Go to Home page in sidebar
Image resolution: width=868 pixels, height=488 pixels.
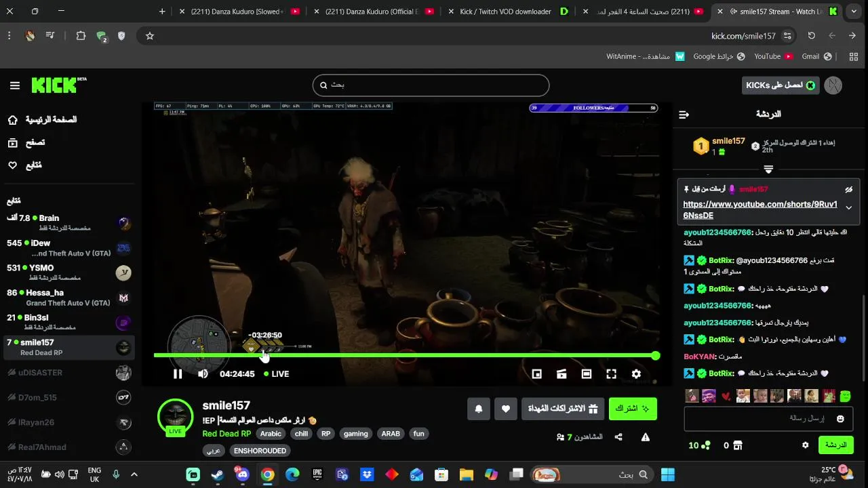[x=42, y=119]
